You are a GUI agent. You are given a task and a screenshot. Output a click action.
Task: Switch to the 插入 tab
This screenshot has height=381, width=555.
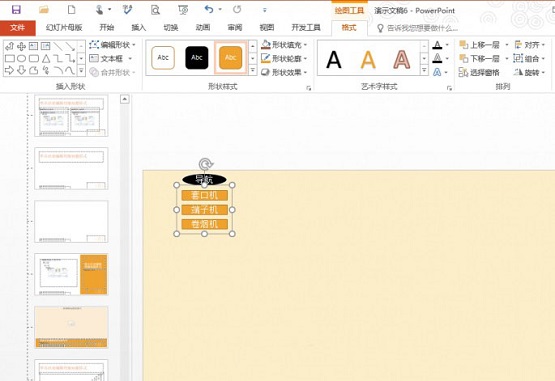[138, 28]
